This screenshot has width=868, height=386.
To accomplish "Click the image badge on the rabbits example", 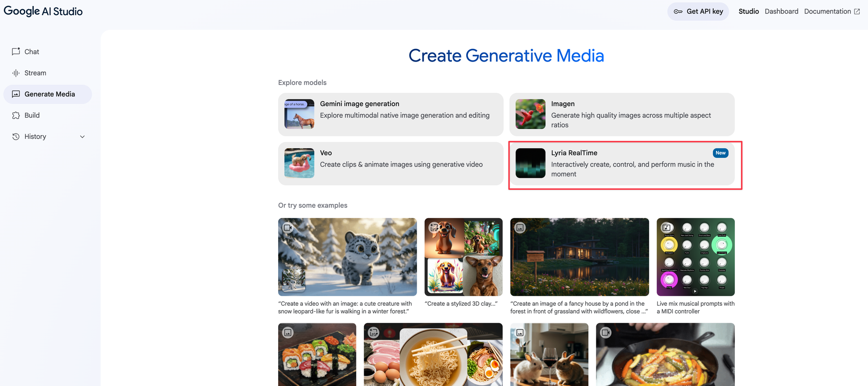I will [520, 333].
